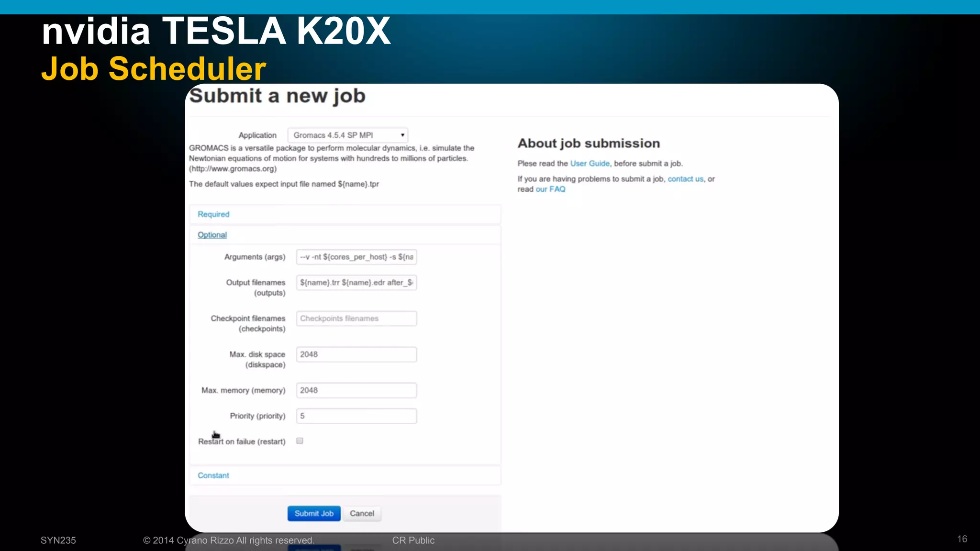
Task: Select the 'Submit a new job' heading
Action: click(x=278, y=96)
